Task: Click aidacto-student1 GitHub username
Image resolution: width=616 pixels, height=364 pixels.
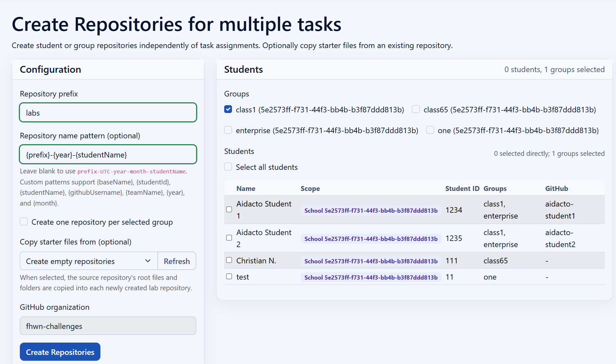Action: [x=560, y=210]
